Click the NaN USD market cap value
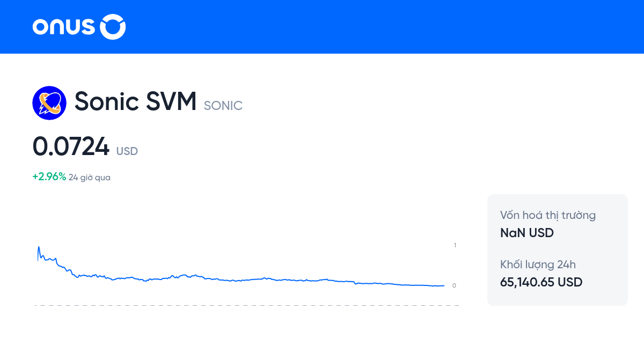Viewport: 644px width, 338px height. [526, 232]
